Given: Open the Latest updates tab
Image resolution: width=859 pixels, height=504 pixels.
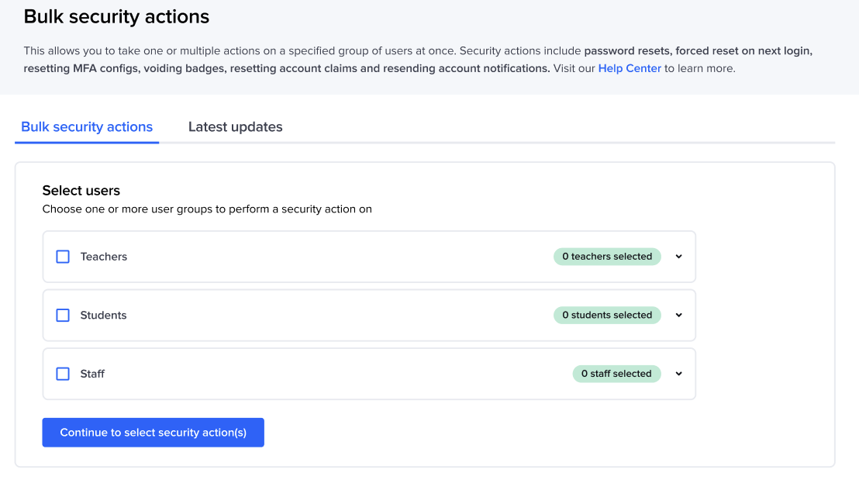Looking at the screenshot, I should (236, 127).
